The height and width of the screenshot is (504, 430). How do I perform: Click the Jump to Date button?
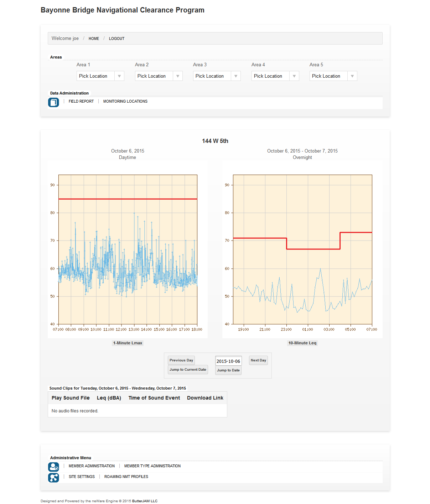coord(228,370)
